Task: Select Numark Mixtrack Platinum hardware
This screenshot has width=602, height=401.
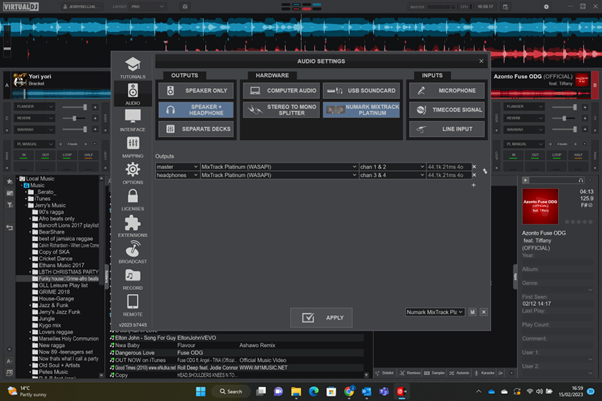Action: coord(361,110)
